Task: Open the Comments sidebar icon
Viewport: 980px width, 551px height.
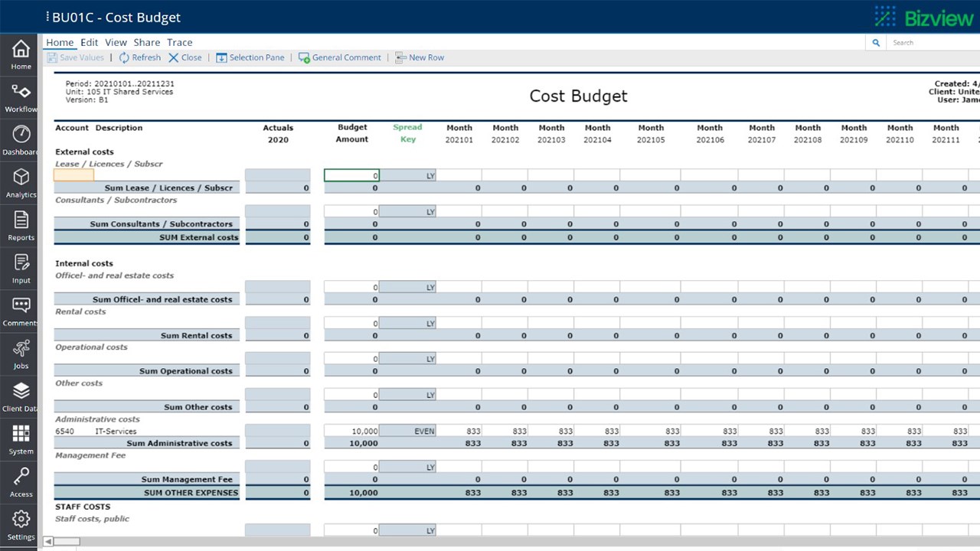Action: [21, 306]
